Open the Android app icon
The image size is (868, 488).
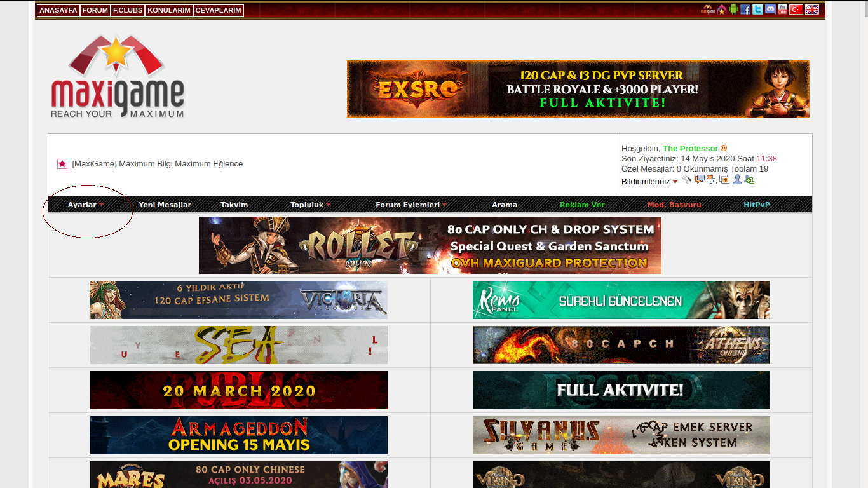(x=734, y=10)
